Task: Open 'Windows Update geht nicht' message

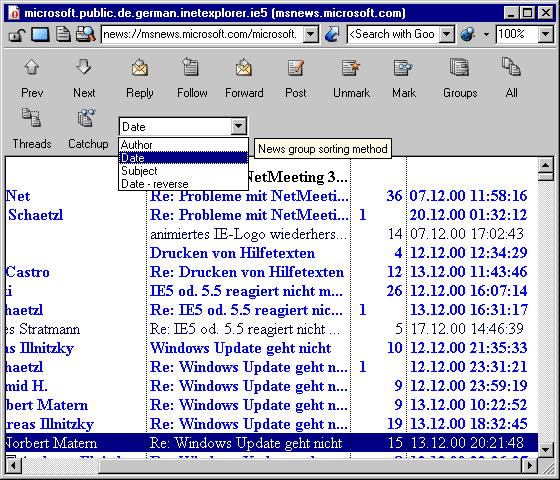Action: [x=240, y=348]
